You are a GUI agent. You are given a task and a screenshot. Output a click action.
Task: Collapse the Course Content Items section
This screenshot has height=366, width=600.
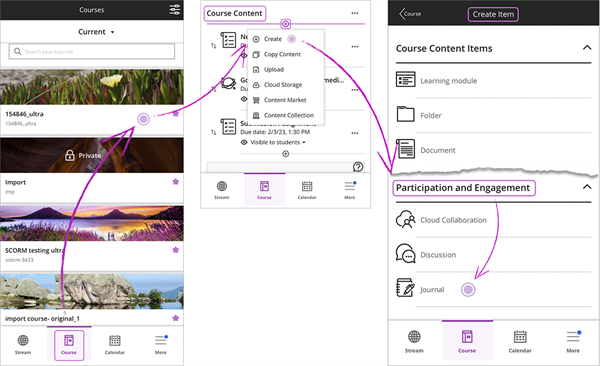(x=587, y=48)
